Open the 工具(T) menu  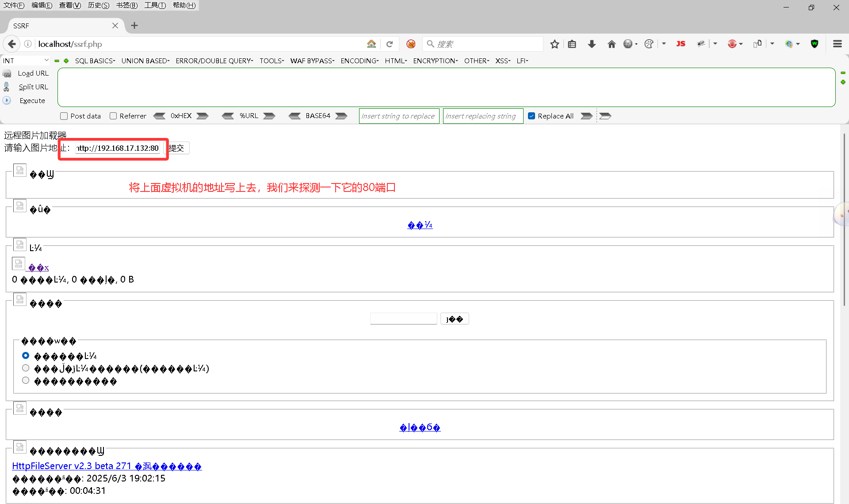(155, 5)
